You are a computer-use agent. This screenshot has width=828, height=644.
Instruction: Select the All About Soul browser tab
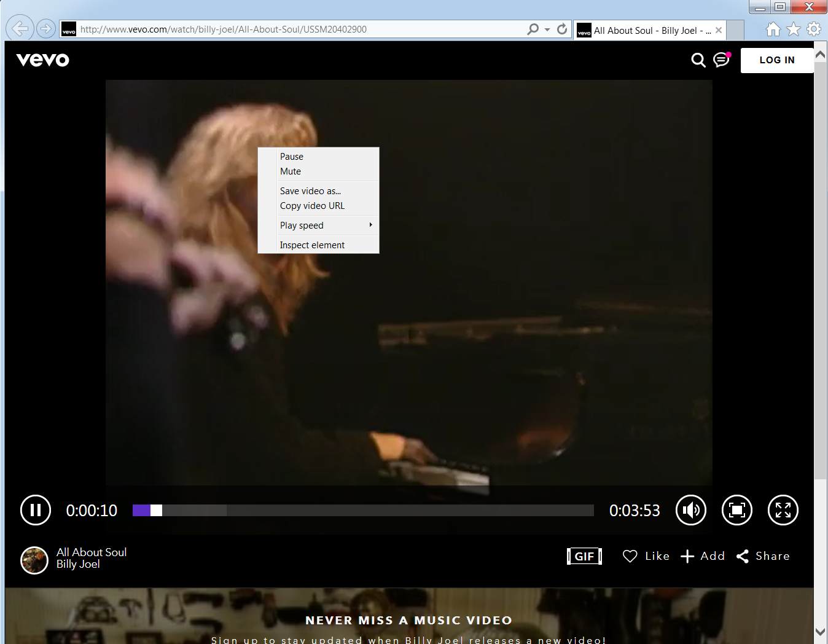point(650,30)
